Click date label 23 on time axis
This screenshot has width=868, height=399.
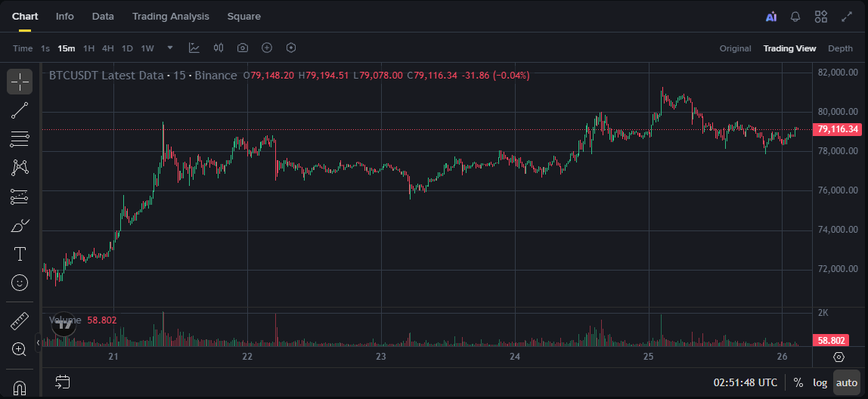(x=381, y=357)
